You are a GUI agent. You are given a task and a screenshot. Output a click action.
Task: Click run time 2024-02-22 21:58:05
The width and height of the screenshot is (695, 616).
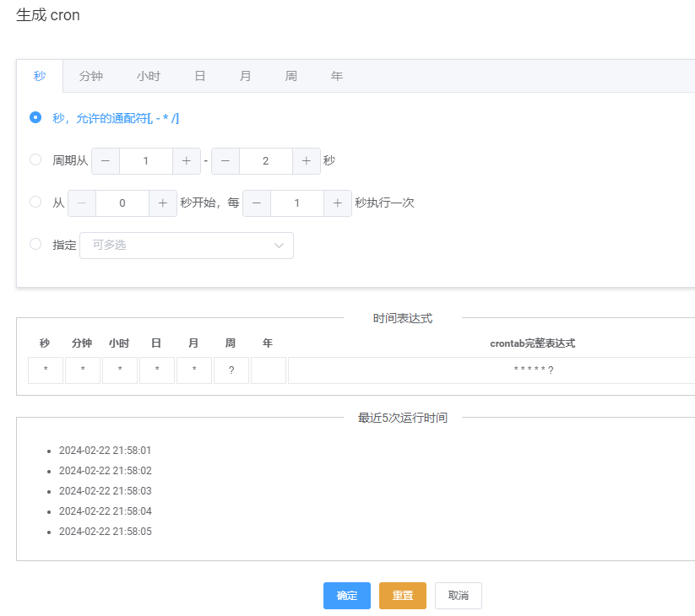click(105, 532)
